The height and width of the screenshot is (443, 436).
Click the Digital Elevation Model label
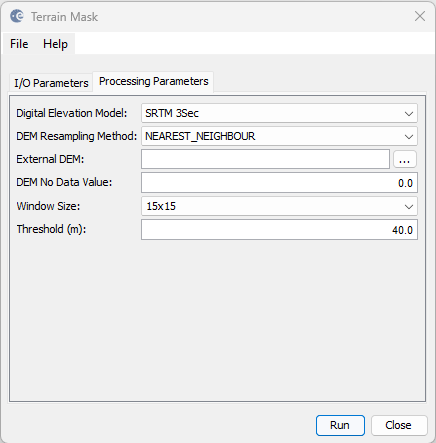click(72, 113)
